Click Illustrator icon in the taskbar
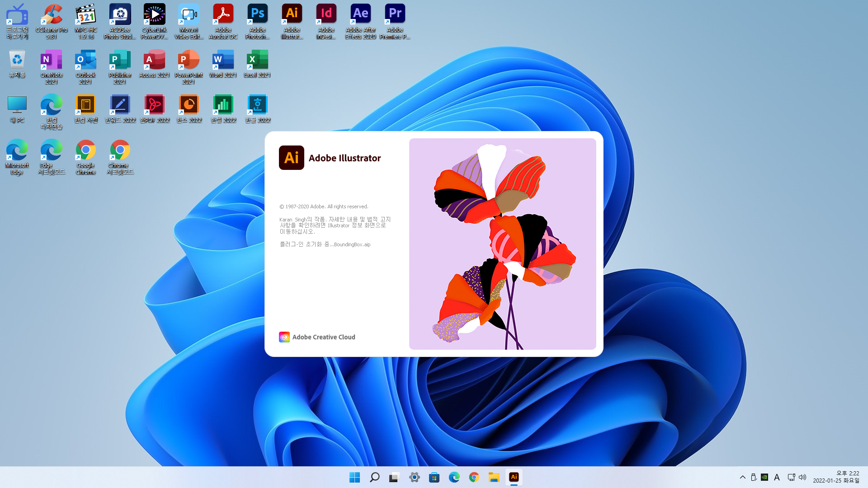The image size is (868, 488). [x=514, y=477]
